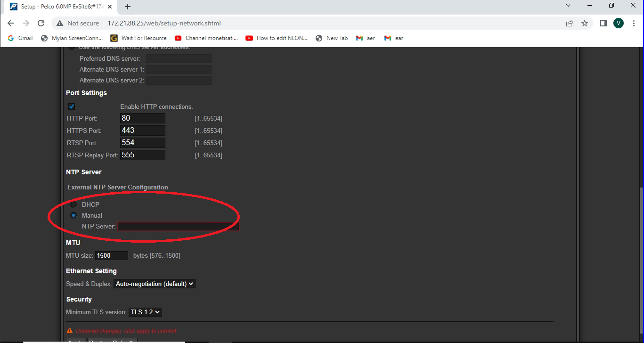Select the Manual NTP option
Viewport: 644px width, 343px height.
[x=73, y=215]
